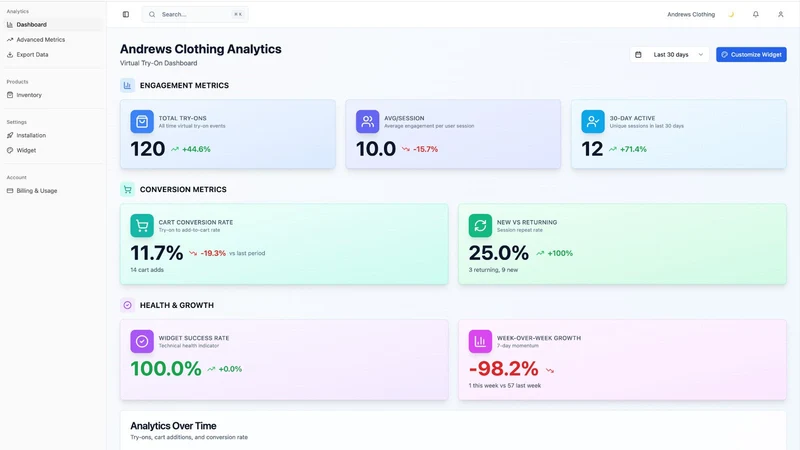Click the calendar icon in date range
Viewport: 800px width, 450px height.
pos(638,55)
